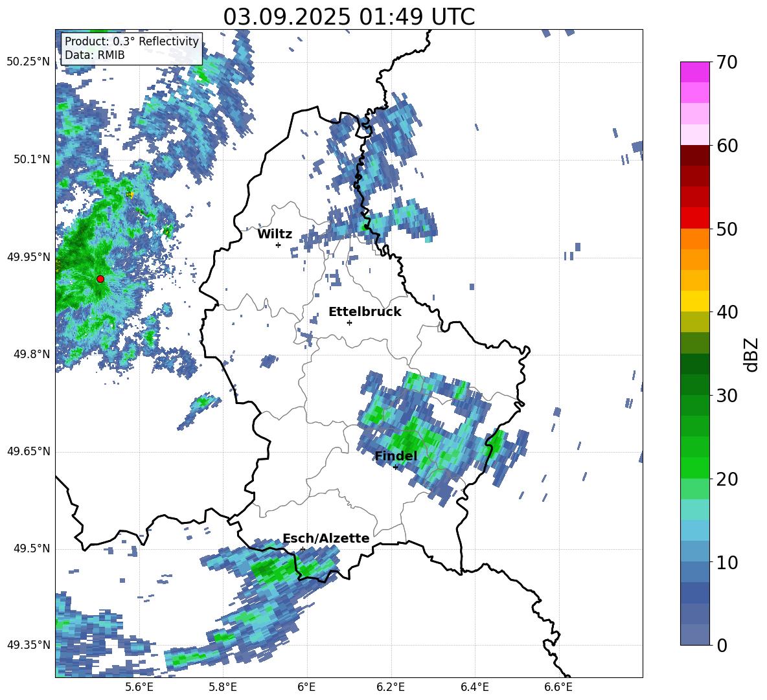Click the colorbar tick label 70
This screenshot has width=767, height=700.
pos(726,63)
